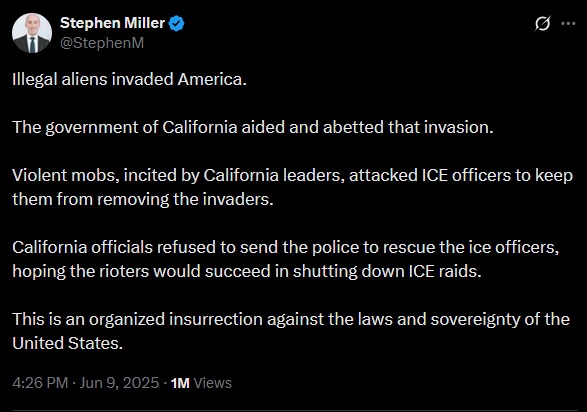
Task: Click the blue verified checkmark badge
Action: (x=176, y=24)
